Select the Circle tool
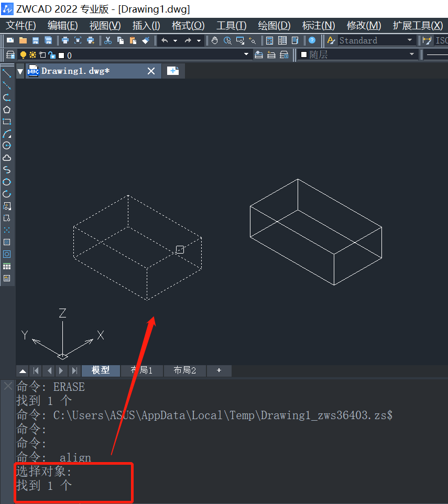Image resolution: width=448 pixels, height=504 pixels. coord(7,146)
